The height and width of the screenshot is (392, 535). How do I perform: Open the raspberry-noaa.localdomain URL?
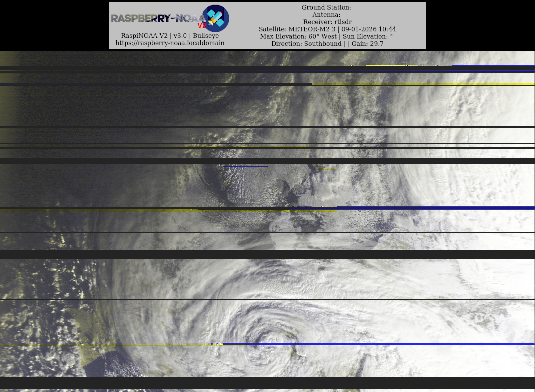tap(170, 43)
